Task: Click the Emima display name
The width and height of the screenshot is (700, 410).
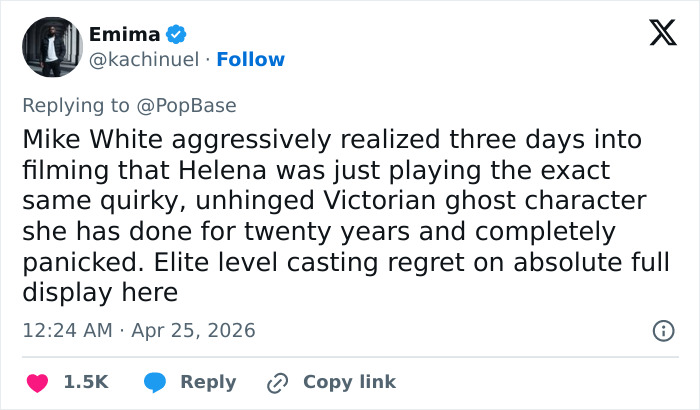Action: click(124, 35)
